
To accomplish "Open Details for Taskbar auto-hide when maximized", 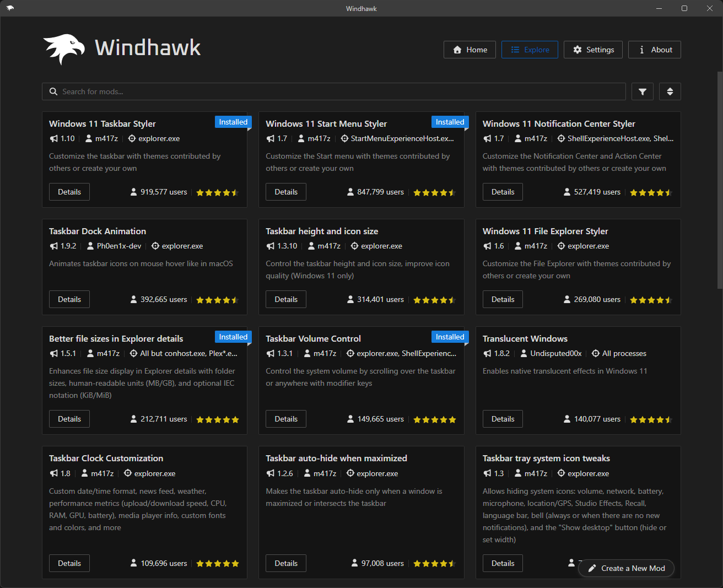I will tap(286, 563).
